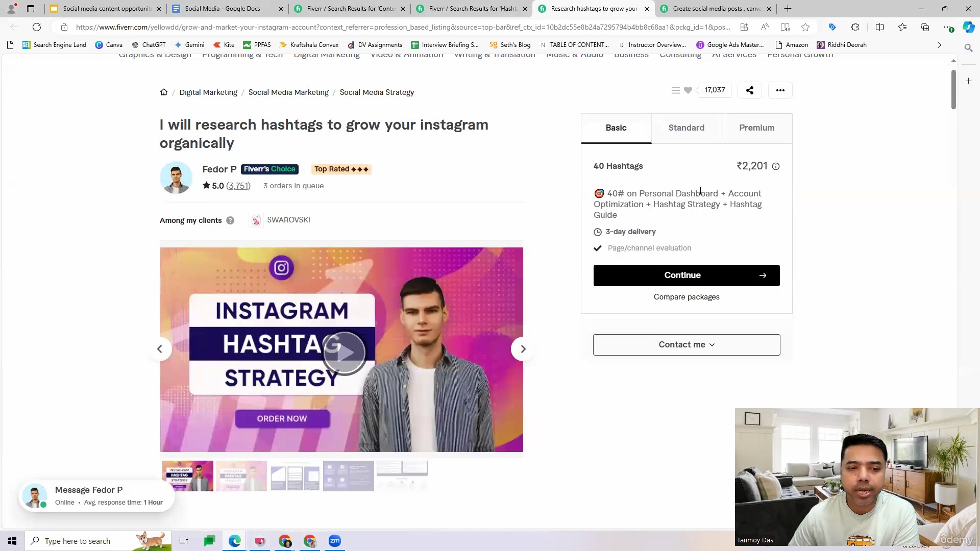Open ChatGPT bookmark
The image size is (980, 551).
[x=149, y=45]
